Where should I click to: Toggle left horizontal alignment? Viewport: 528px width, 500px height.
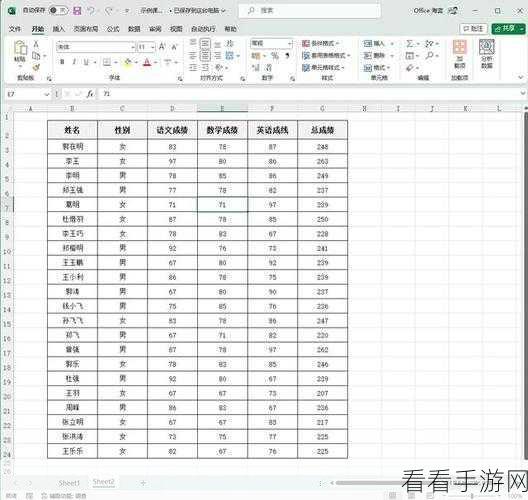click(x=193, y=56)
